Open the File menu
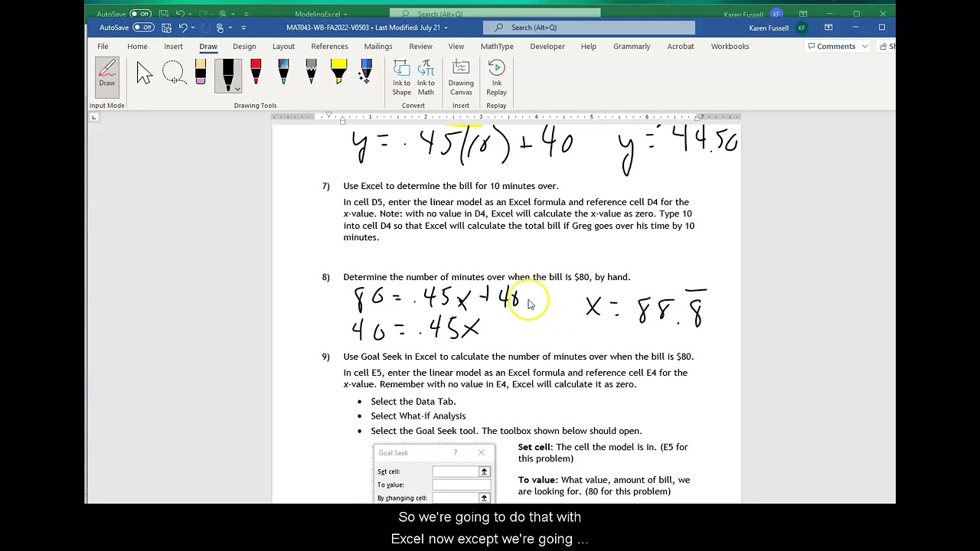Viewport: 980px width, 551px height. coord(103,47)
